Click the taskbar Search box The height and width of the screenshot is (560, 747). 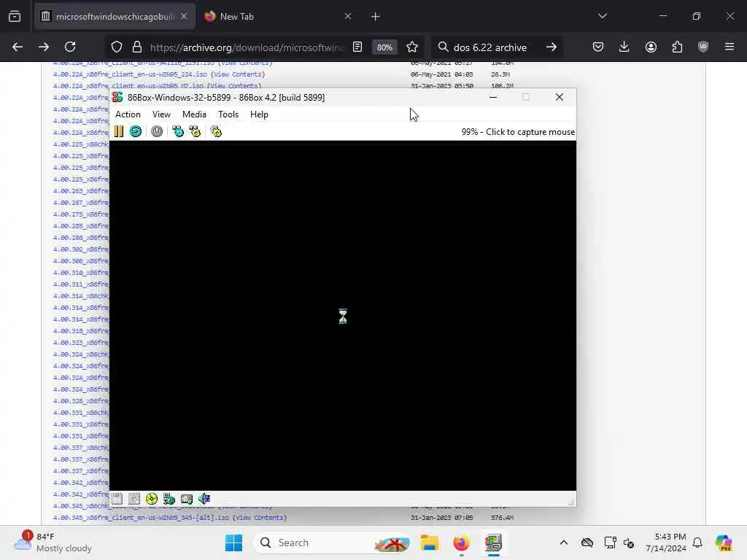pos(332,542)
